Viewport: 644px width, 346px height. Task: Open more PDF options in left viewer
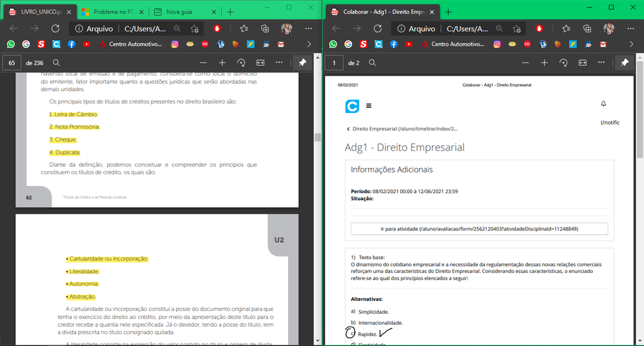coord(279,63)
